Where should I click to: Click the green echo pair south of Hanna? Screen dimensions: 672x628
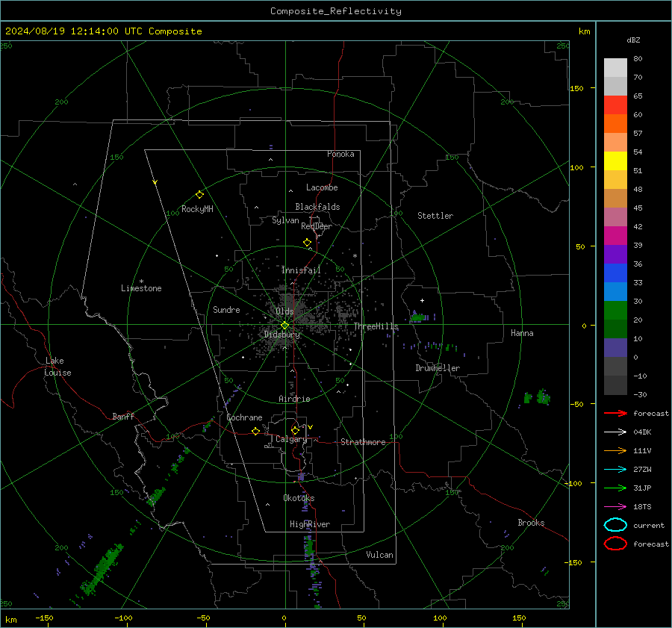[537, 397]
